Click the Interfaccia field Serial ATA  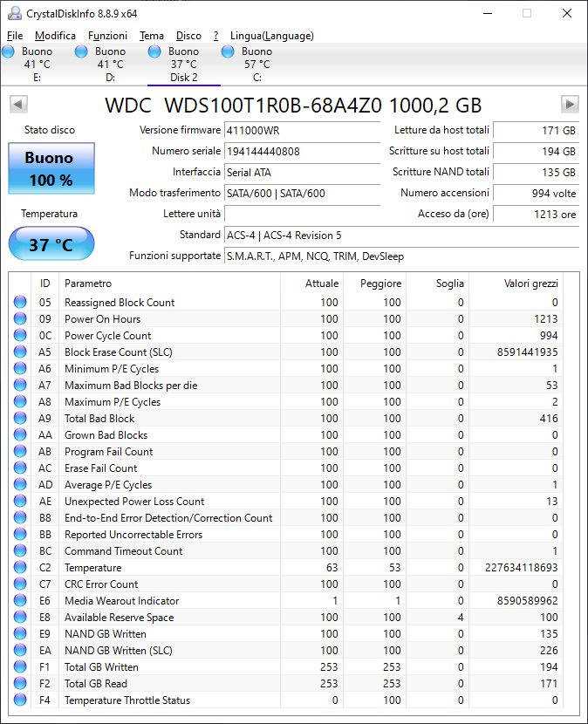point(302,172)
